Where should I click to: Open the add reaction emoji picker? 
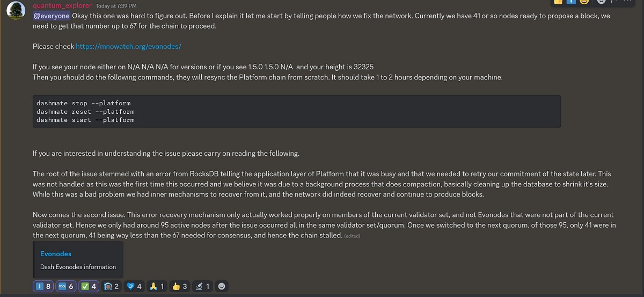[221, 286]
